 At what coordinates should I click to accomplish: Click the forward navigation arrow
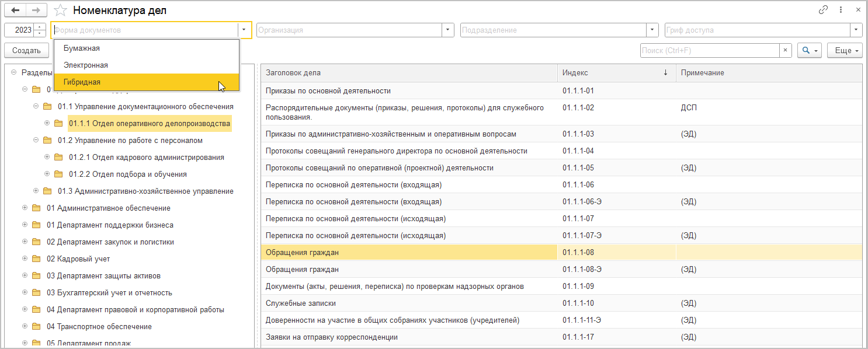pos(36,10)
